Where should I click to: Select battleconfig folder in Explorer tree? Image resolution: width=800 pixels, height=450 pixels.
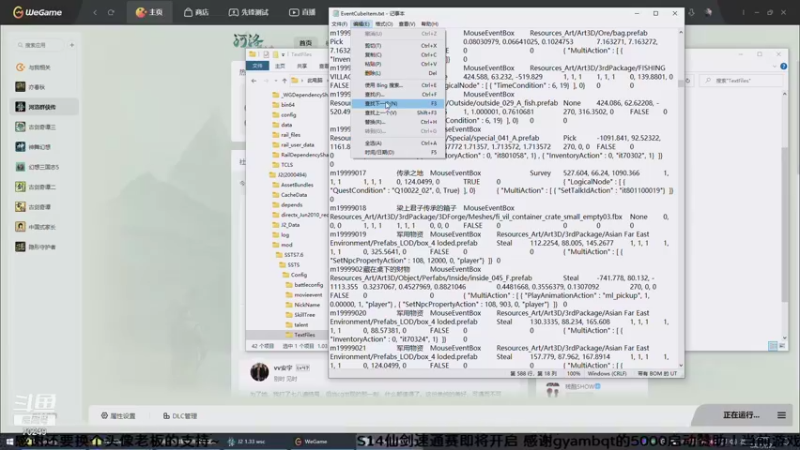(305, 285)
